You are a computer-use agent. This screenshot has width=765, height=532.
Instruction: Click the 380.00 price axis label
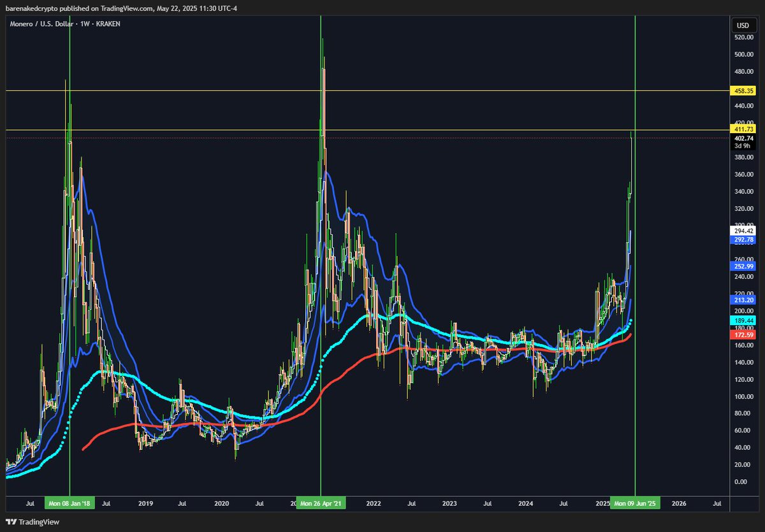tap(744, 157)
